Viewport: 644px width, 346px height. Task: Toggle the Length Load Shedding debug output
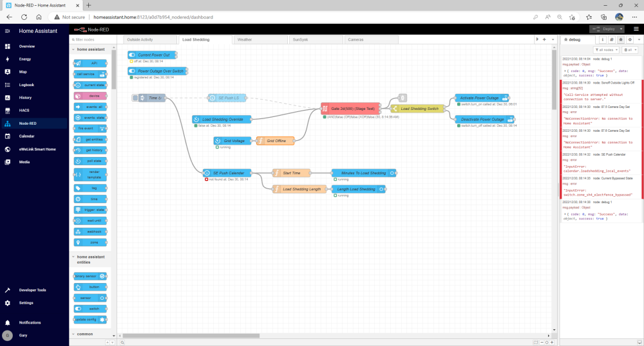[x=381, y=189]
